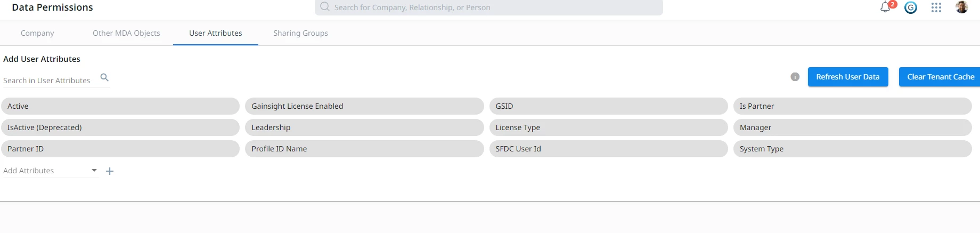Click the Clear Tenant Cache button
The height and width of the screenshot is (233, 980).
point(940,77)
